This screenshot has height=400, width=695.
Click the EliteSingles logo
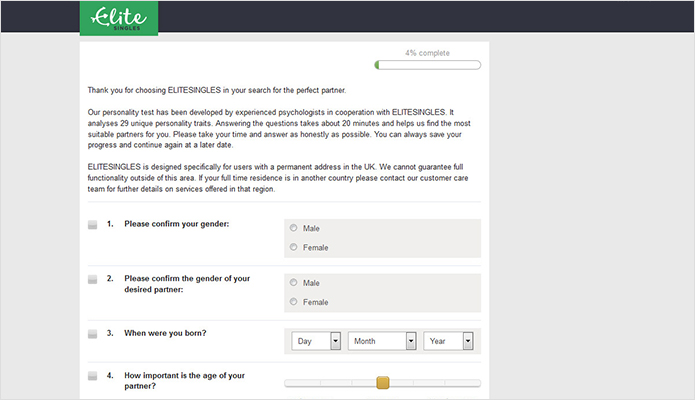point(119,18)
